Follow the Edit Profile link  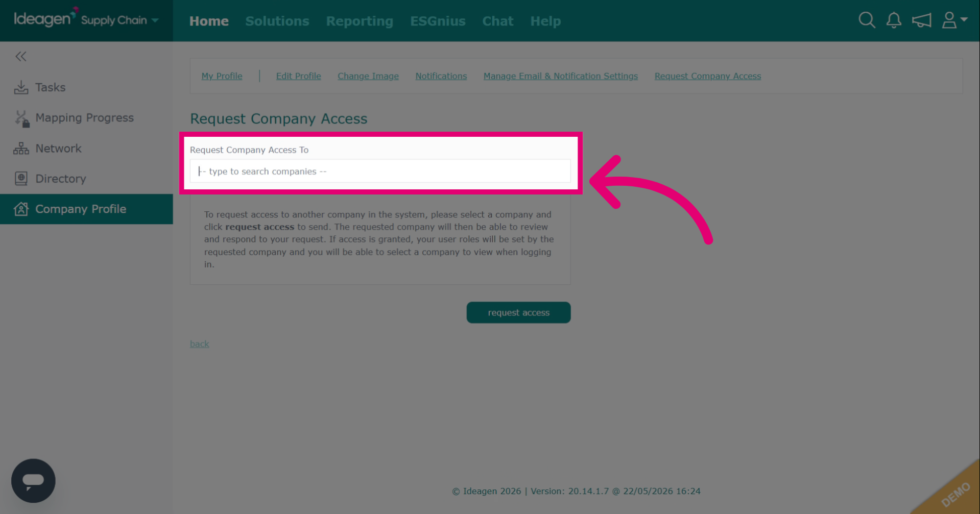click(298, 76)
